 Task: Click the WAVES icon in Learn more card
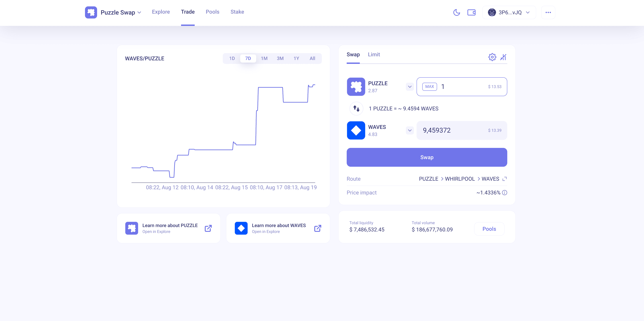coord(241,228)
